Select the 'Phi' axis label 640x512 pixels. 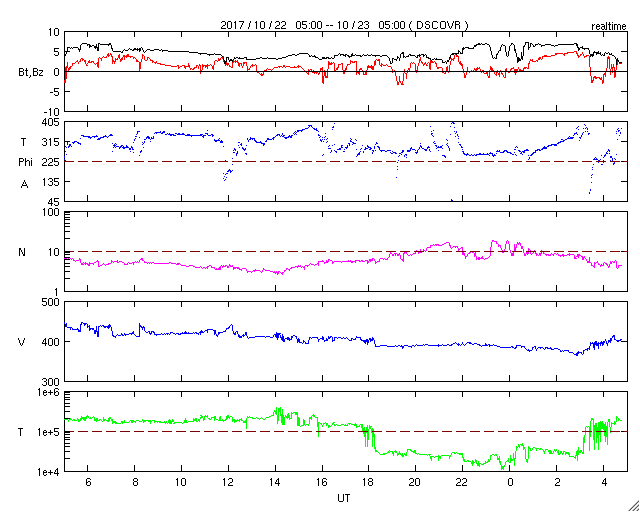[25, 162]
